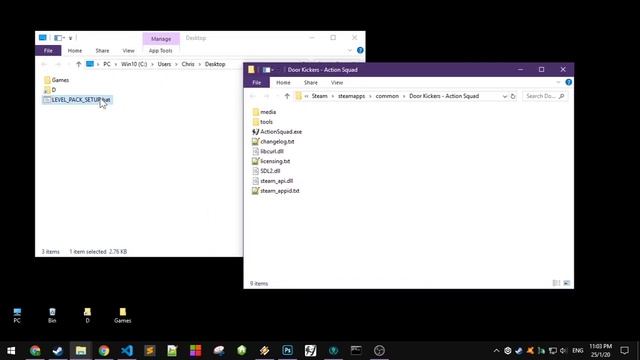640x360 pixels.
Task: Select steam_api.dll
Action: pos(273,181)
